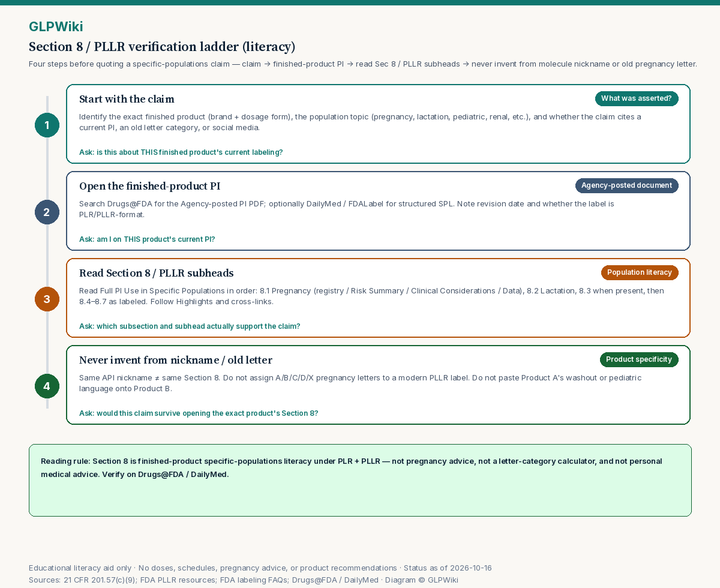Click the step 3 circle marker

[47, 299]
